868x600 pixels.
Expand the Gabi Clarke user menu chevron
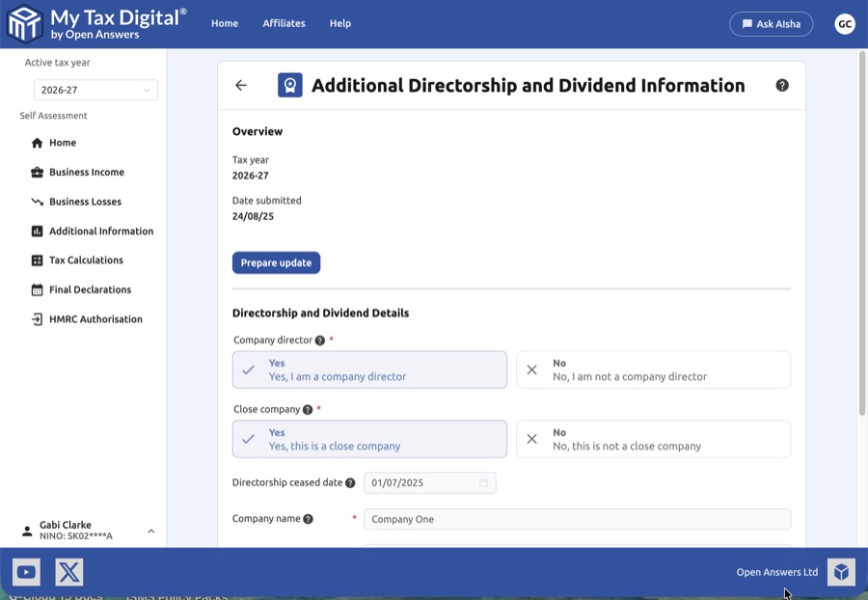pos(151,531)
